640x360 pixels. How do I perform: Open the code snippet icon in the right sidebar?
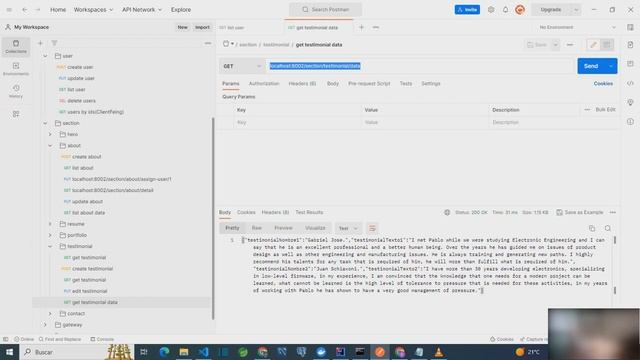[630, 83]
